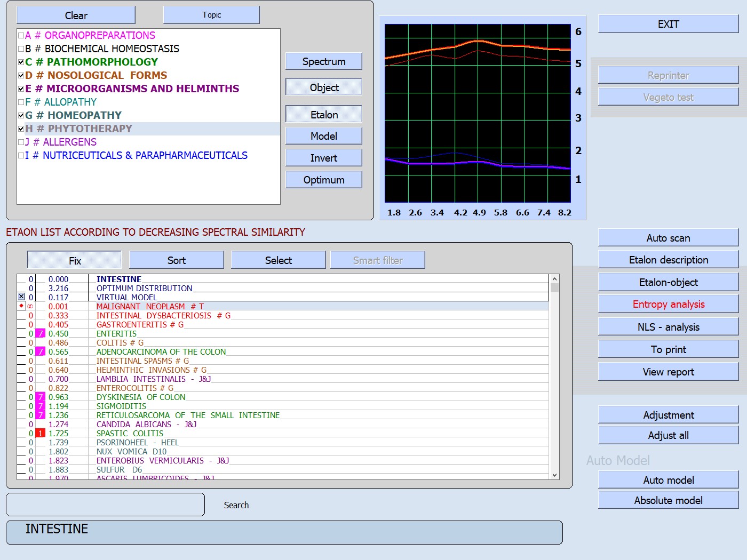Screen dimensions: 747x560
Task: Sort the etalon list
Action: click(176, 260)
